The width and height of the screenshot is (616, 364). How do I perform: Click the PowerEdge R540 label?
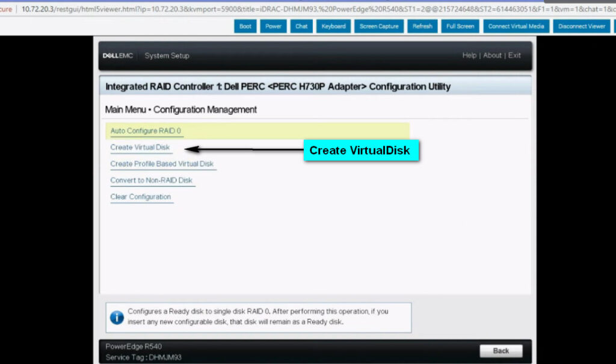(x=134, y=347)
